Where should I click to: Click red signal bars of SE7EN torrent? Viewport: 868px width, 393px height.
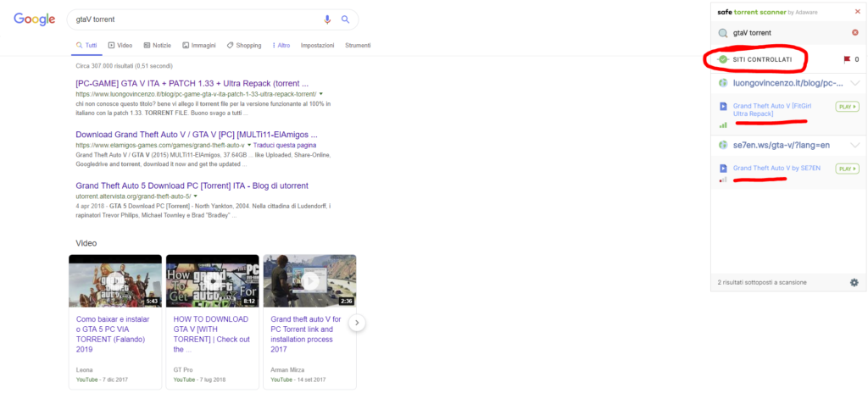pyautogui.click(x=723, y=180)
